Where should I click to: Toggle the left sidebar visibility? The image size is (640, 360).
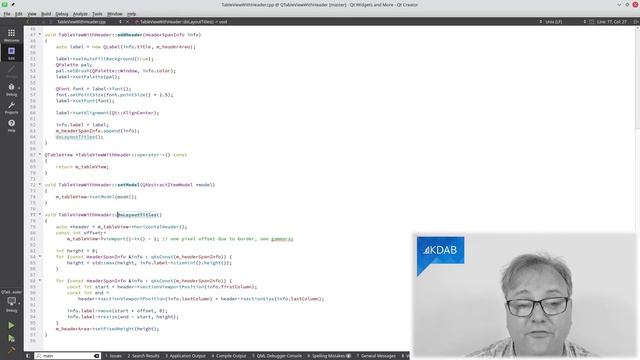[28, 356]
